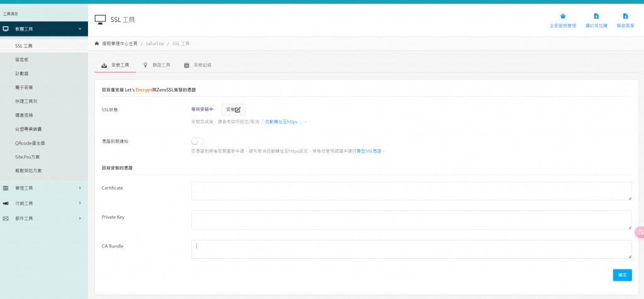Open 全部服務管理 home icon in header
Viewport: 644px width, 299px height.
(563, 16)
